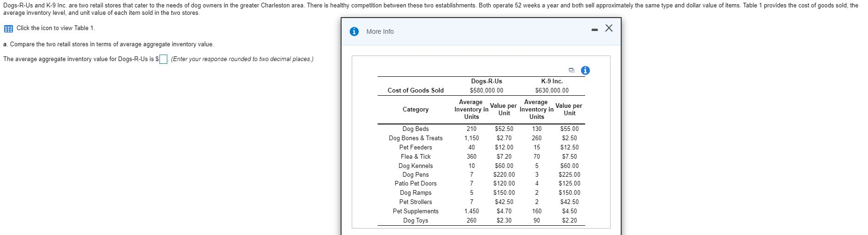Click the More Info dialog title
868x235 pixels.
pos(380,31)
